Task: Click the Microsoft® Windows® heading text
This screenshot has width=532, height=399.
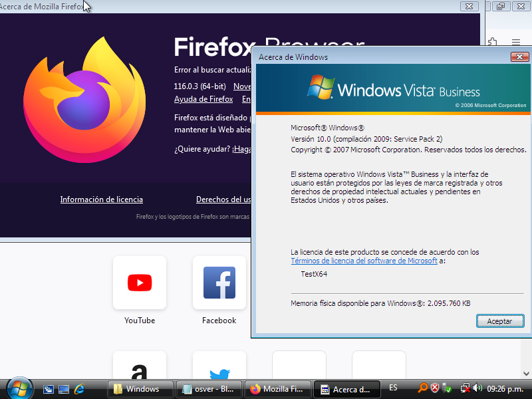Action: coord(327,128)
